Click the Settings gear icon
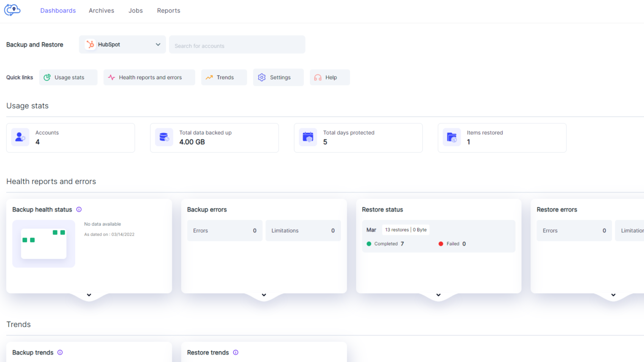This screenshot has width=644, height=362. [x=261, y=77]
